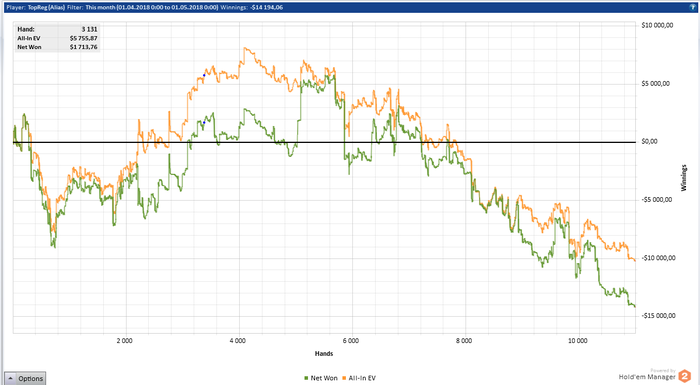Click the Winnings -$14 194,06 header text

252,7
